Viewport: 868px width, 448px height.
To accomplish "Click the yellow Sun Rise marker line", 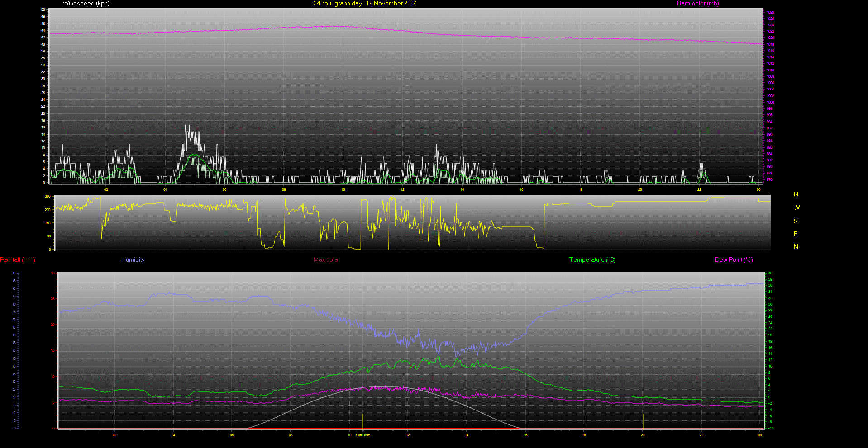I will (363, 421).
